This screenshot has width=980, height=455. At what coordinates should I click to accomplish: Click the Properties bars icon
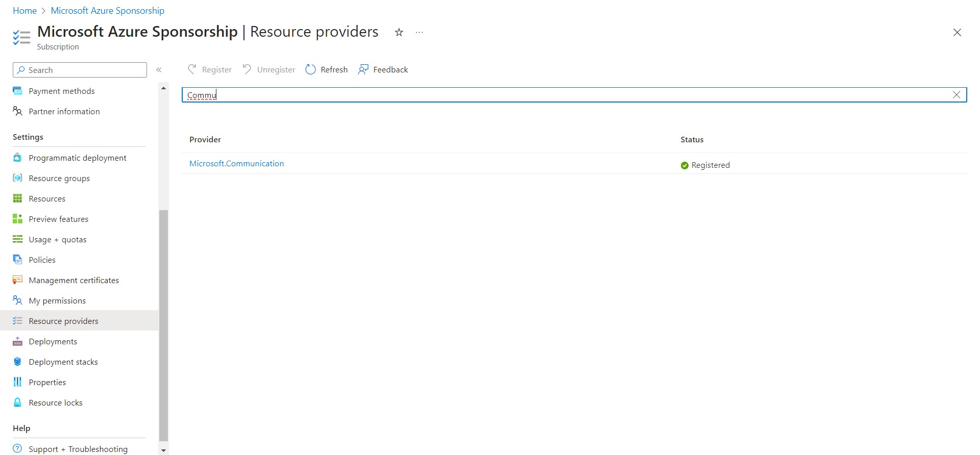pos(17,382)
